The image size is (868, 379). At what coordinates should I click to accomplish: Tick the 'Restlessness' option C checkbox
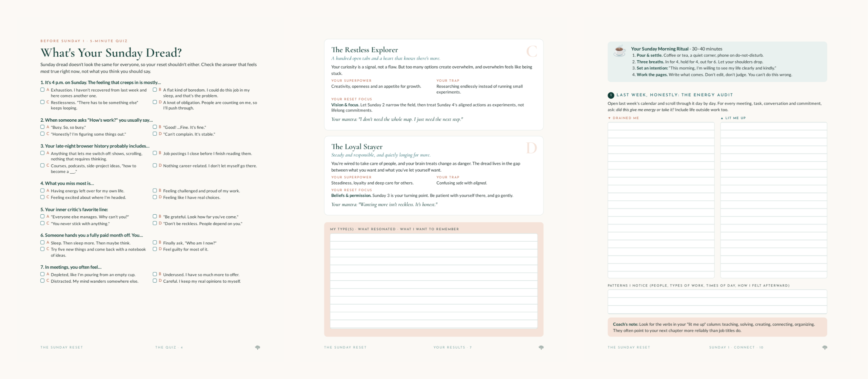pyautogui.click(x=42, y=102)
